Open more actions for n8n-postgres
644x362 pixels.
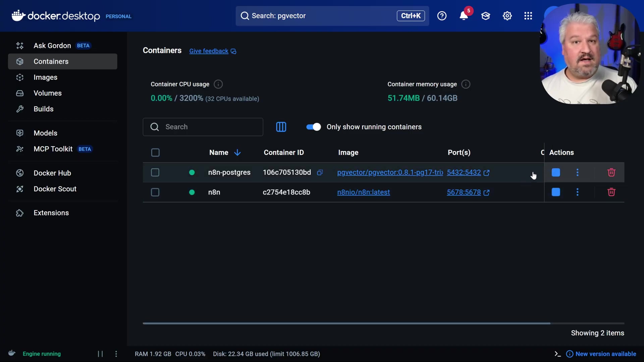577,172
